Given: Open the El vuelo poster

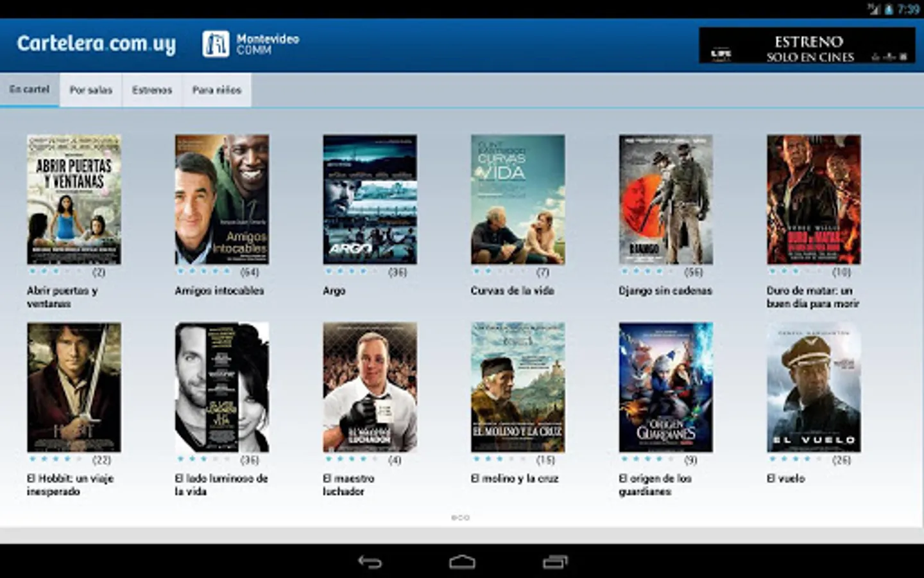Looking at the screenshot, I should tap(814, 387).
